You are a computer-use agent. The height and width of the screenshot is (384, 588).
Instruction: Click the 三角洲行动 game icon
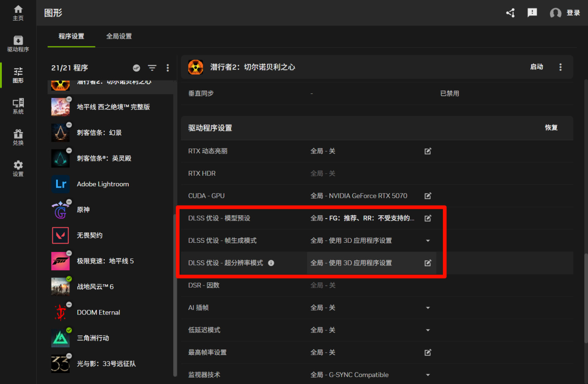tap(61, 338)
